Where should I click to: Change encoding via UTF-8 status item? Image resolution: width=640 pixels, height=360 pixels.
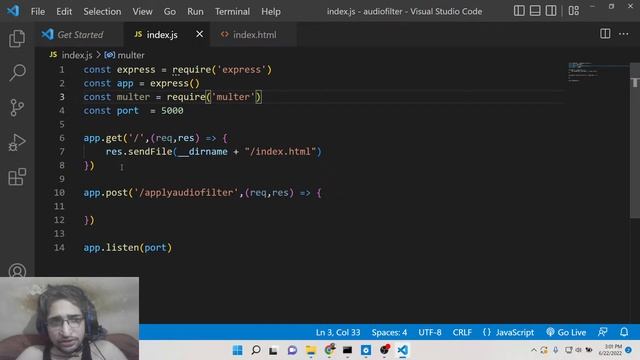point(430,332)
